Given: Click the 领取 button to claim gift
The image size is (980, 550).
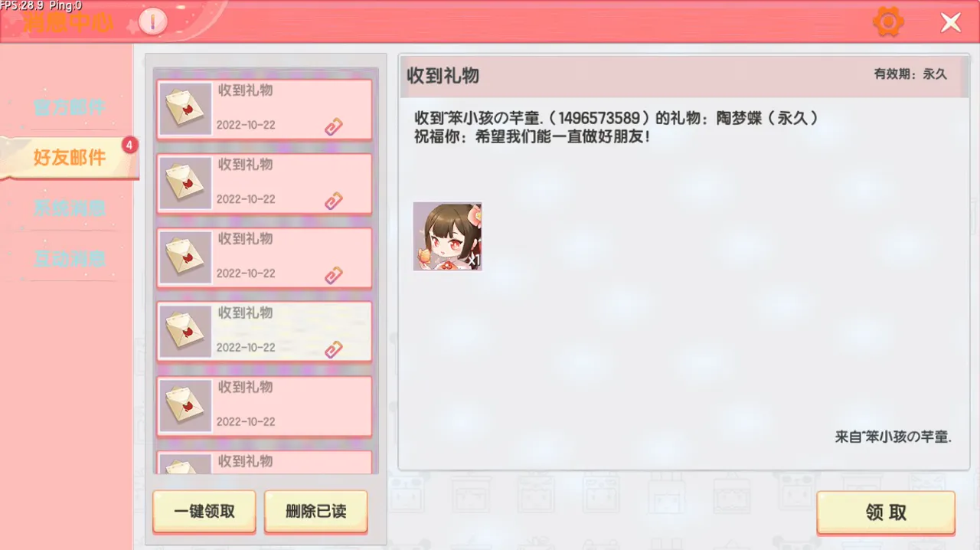Looking at the screenshot, I should (886, 512).
